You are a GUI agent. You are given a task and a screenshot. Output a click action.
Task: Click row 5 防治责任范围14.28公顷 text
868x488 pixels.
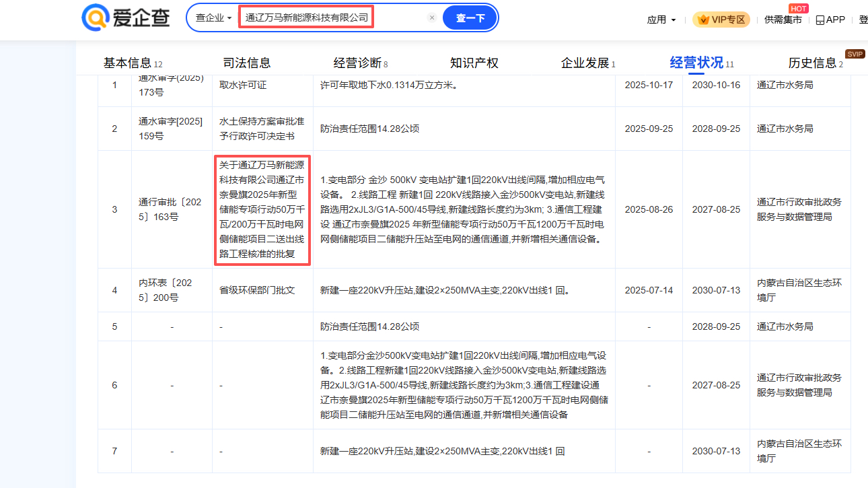(369, 326)
